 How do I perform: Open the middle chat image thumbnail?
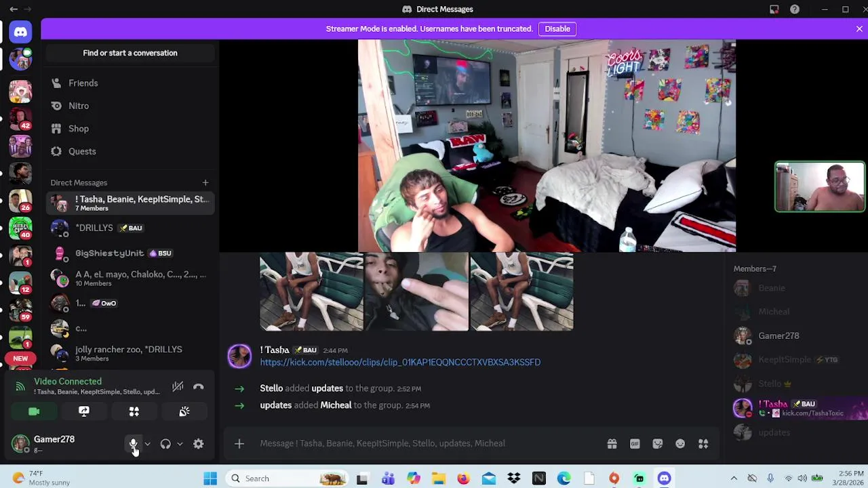click(417, 292)
